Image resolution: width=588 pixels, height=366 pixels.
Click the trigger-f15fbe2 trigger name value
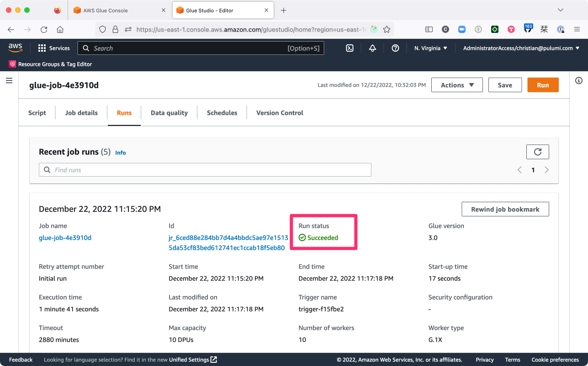pos(321,309)
